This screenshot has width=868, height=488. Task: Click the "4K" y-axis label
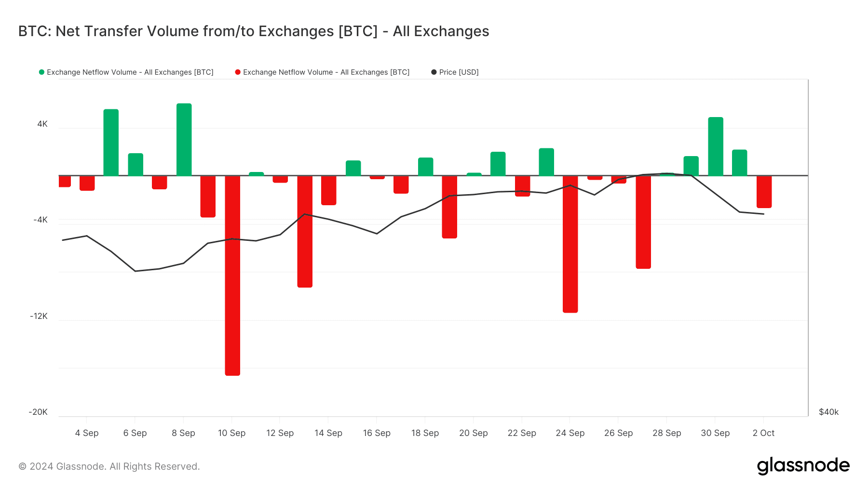coord(42,124)
